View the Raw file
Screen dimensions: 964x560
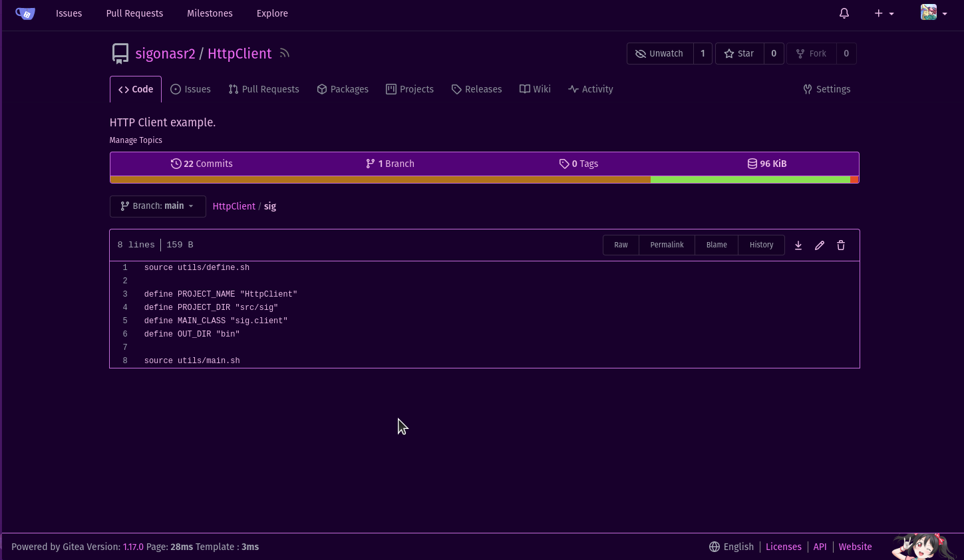[621, 245]
